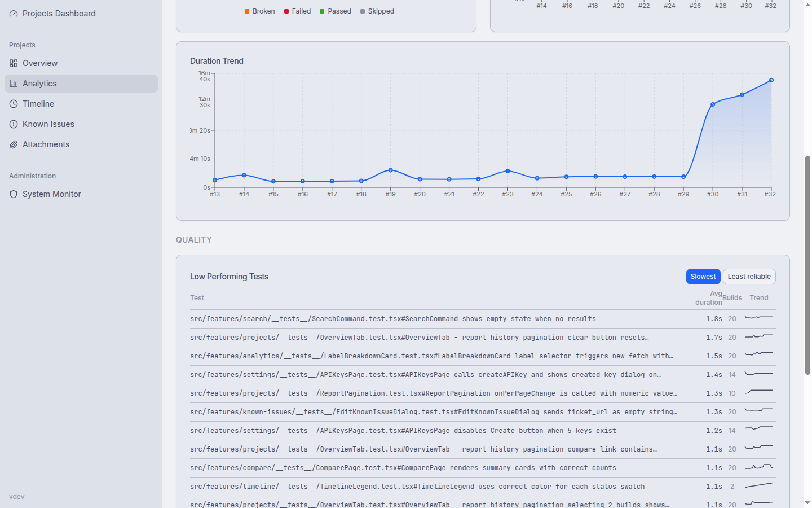Open OverviewTab pagination compare link test
Image resolution: width=812 pixels, height=508 pixels.
point(483,449)
